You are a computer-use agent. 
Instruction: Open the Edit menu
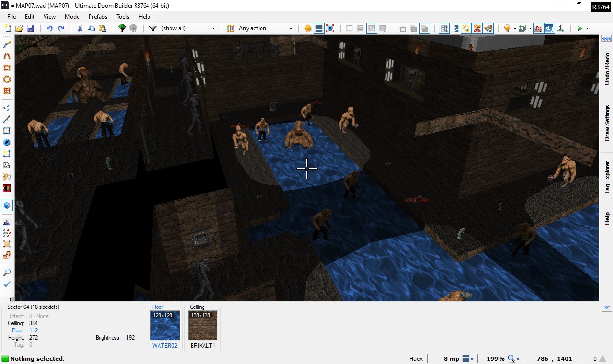(30, 16)
